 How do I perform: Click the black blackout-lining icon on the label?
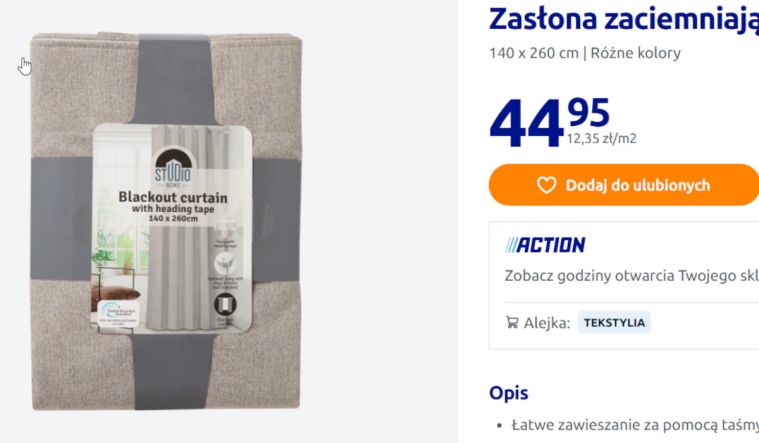[x=225, y=305]
